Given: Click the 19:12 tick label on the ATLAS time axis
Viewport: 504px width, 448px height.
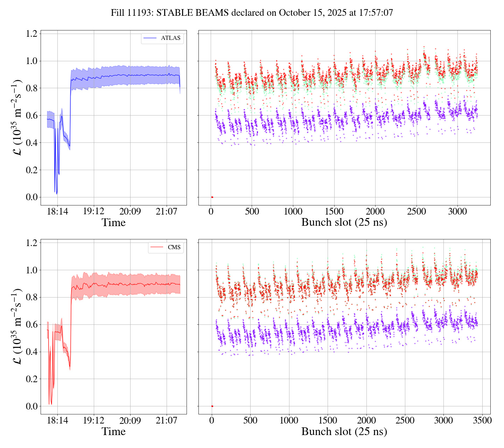Looking at the screenshot, I should (x=93, y=211).
